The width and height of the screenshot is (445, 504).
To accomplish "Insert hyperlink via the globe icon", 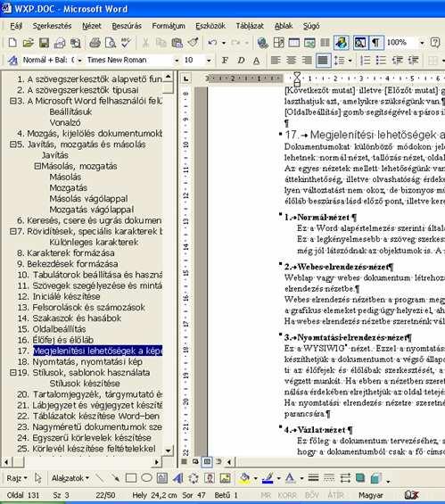I will [x=262, y=43].
